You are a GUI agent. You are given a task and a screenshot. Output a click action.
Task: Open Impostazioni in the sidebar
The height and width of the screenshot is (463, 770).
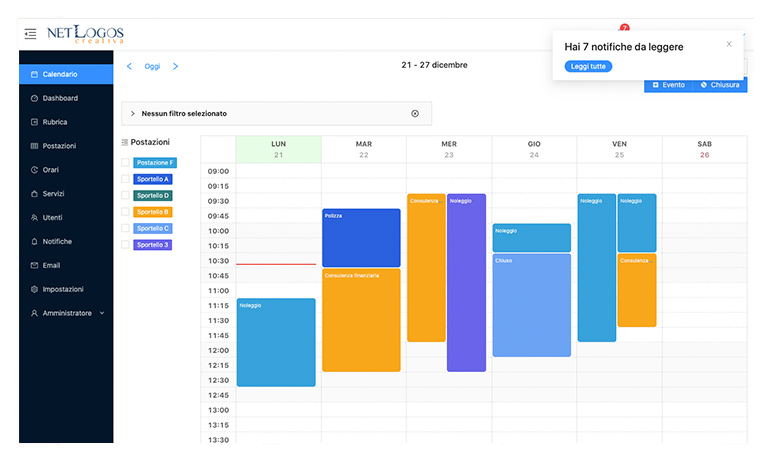66,289
